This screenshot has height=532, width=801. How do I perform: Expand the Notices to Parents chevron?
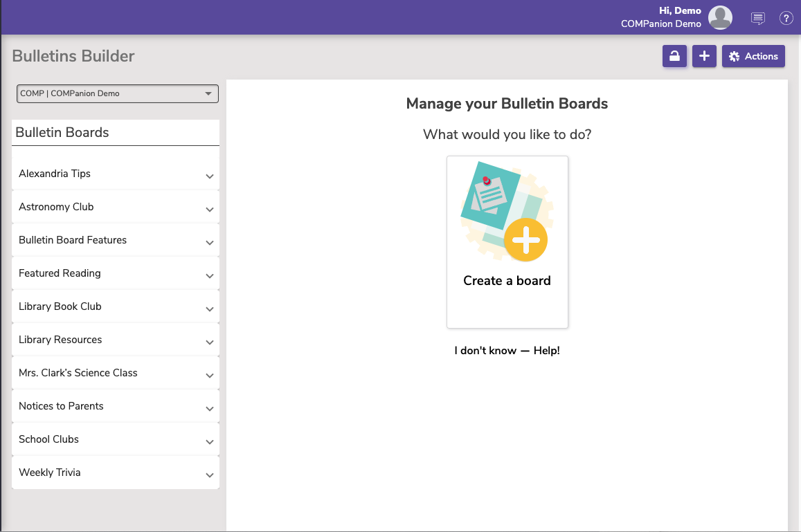coord(210,409)
